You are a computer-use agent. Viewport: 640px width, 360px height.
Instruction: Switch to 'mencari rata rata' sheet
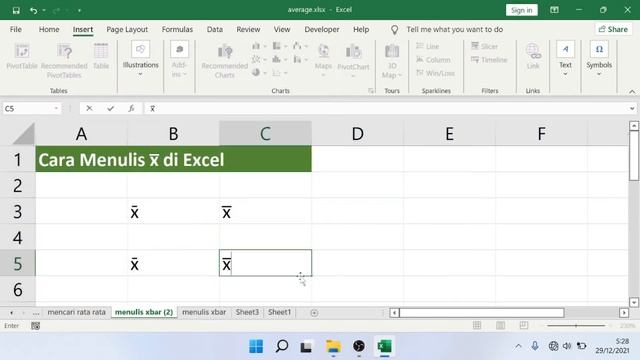76,312
